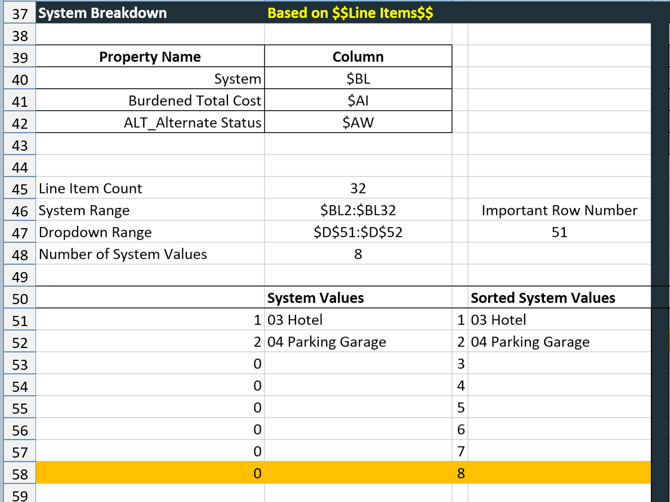Viewport: 670px width, 502px height.
Task: Select row header 37
Action: coord(19,14)
